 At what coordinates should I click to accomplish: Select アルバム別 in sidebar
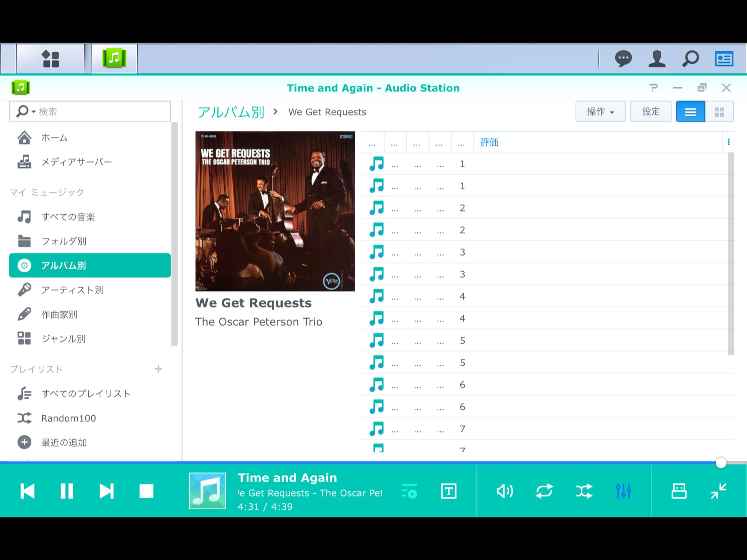tap(90, 265)
